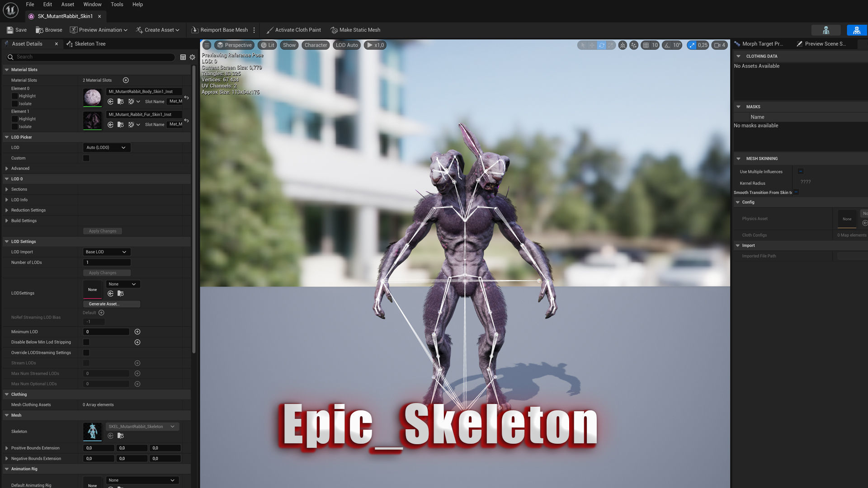Use selected asset for Element 0 material

110,102
